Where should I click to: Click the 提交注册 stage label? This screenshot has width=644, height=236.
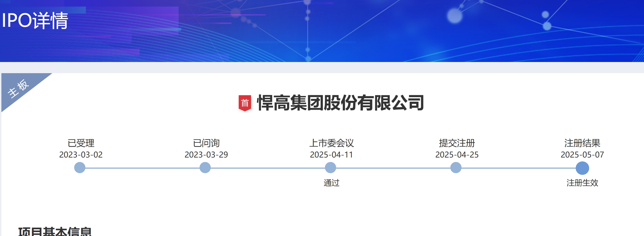tap(457, 143)
